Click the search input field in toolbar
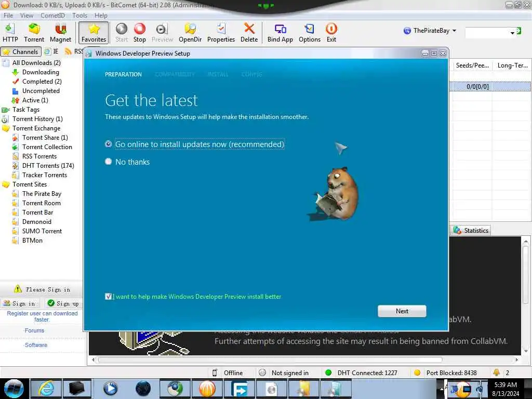The height and width of the screenshot is (399, 532). coord(487,33)
